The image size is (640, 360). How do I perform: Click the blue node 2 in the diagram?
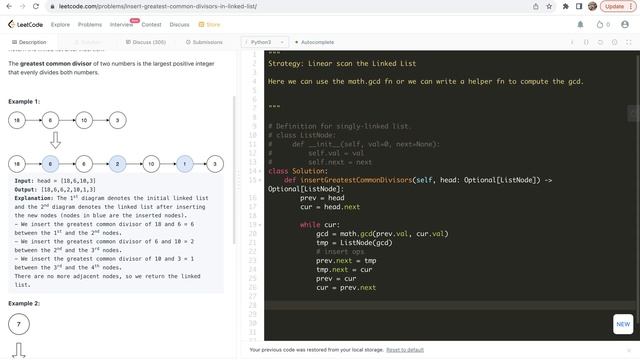118,164
